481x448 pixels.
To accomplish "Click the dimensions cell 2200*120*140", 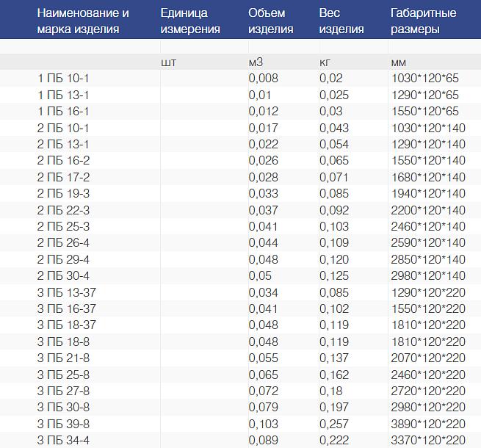I will (429, 210).
